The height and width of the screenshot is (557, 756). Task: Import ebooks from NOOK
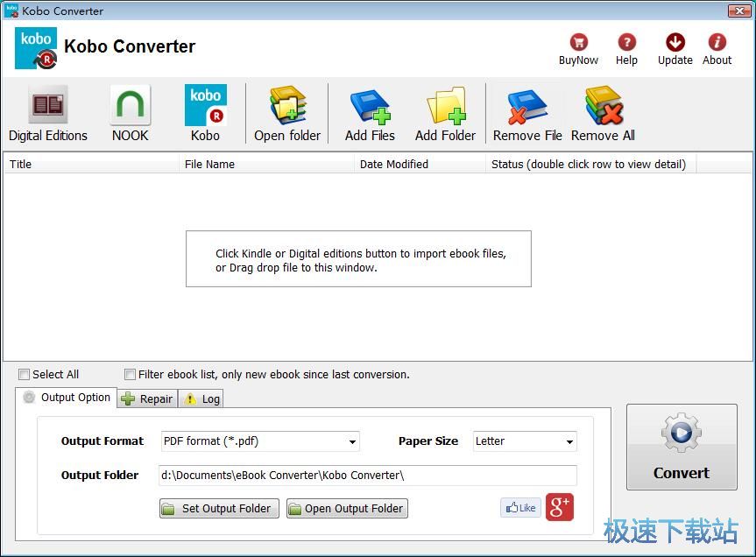(131, 114)
